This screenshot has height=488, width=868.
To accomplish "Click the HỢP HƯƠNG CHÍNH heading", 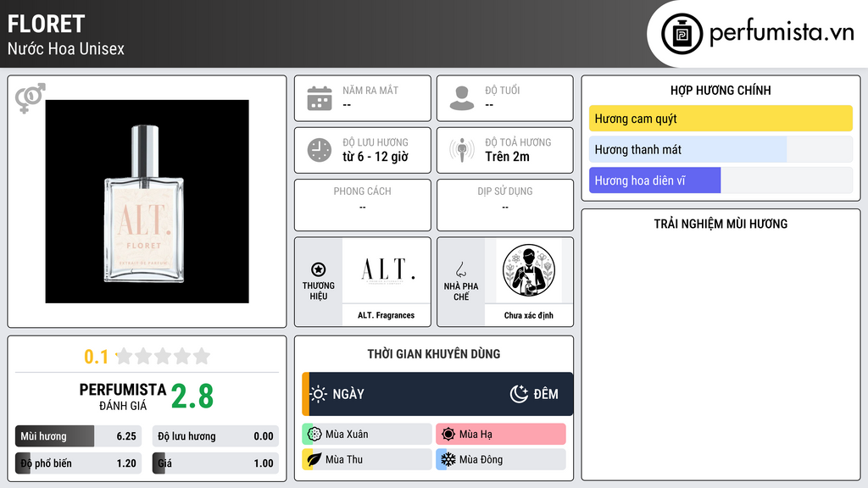I will coord(721,90).
